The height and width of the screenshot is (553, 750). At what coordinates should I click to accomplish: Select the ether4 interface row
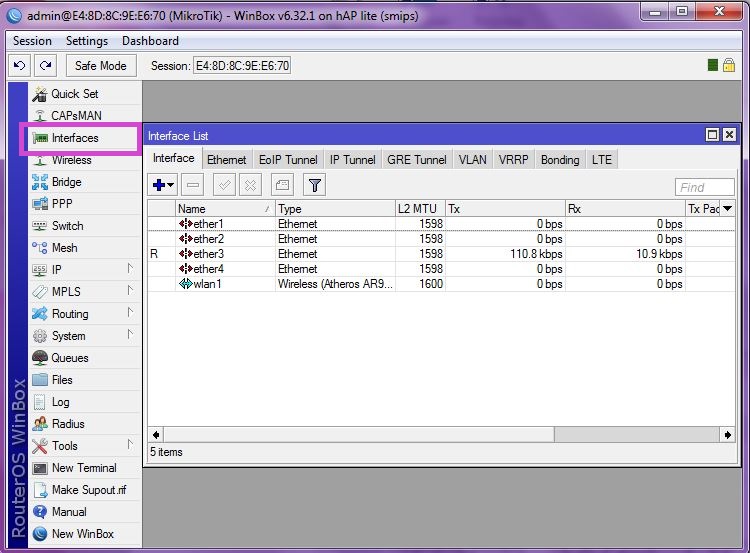[441, 269]
